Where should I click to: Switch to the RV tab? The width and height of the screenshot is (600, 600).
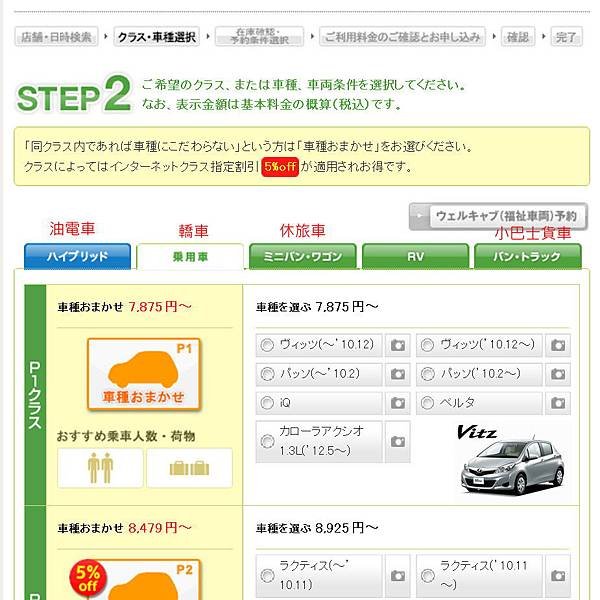[x=415, y=256]
